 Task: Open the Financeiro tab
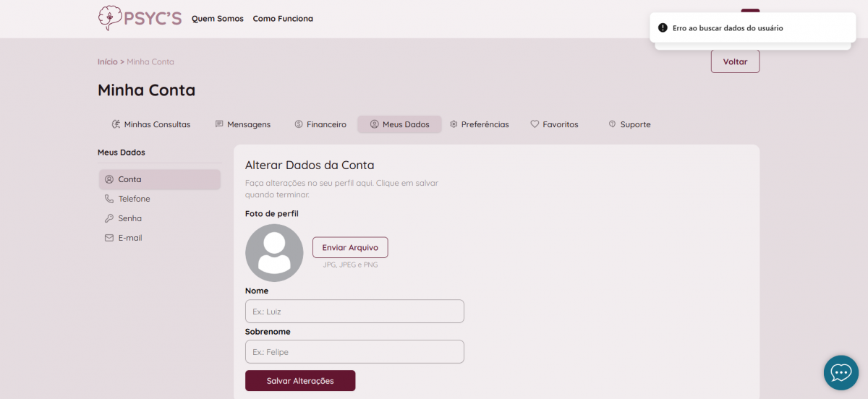pyautogui.click(x=320, y=124)
